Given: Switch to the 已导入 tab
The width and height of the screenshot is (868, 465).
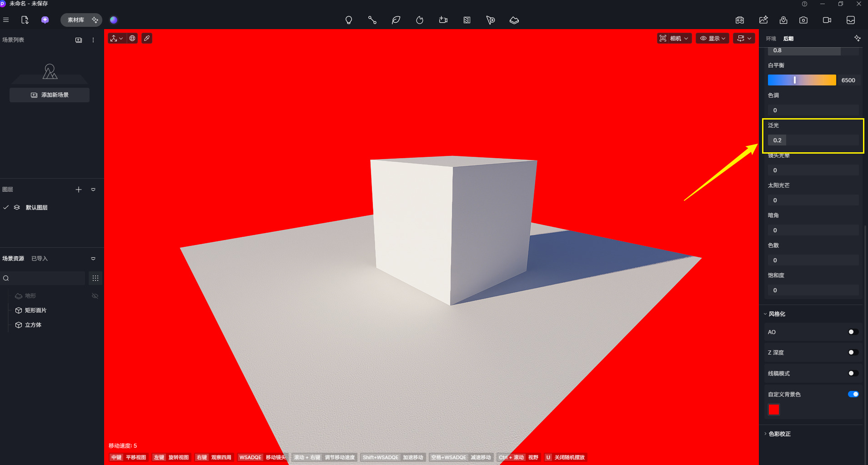Looking at the screenshot, I should pos(40,259).
